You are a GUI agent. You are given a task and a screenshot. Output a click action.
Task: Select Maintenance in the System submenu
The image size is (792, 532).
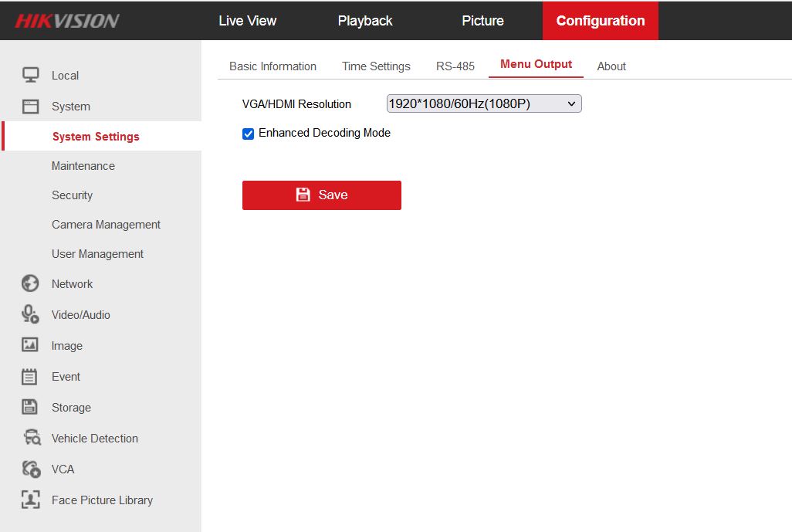pyautogui.click(x=83, y=166)
